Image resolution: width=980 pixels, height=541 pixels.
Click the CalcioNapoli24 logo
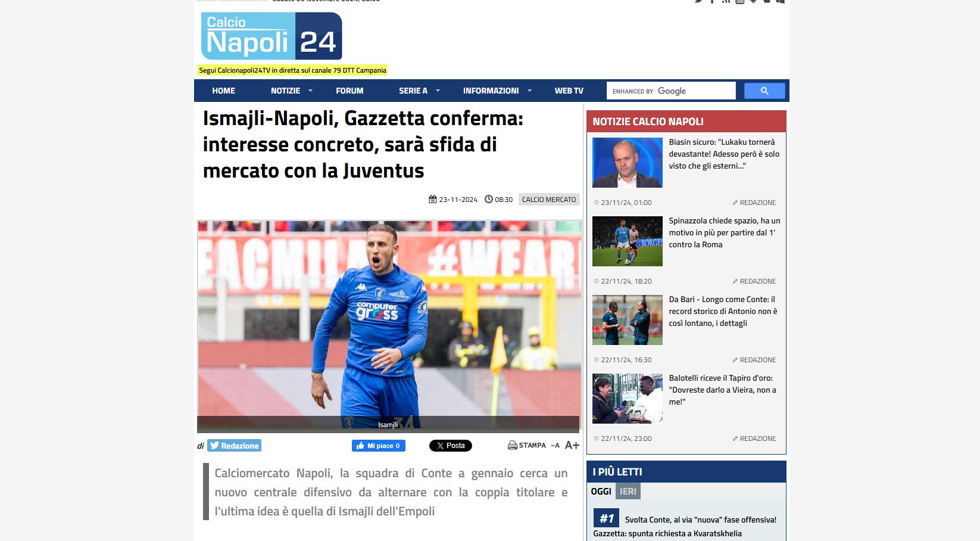(271, 36)
